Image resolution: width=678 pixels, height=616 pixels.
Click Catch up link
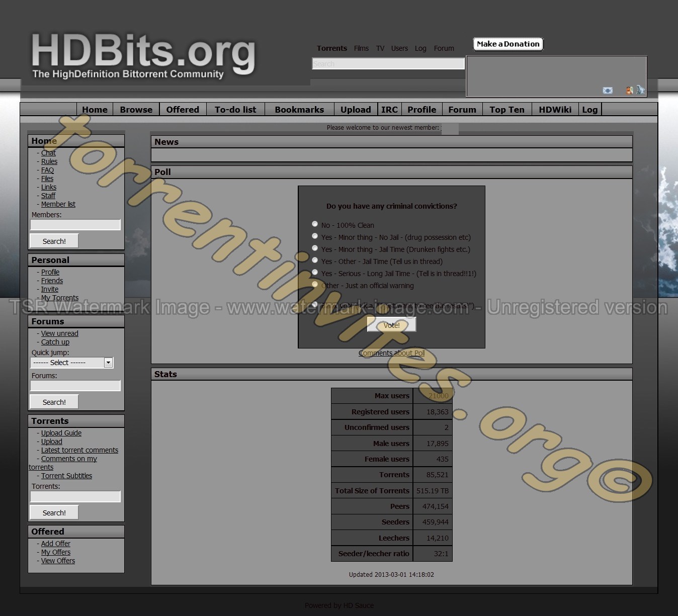(x=55, y=342)
